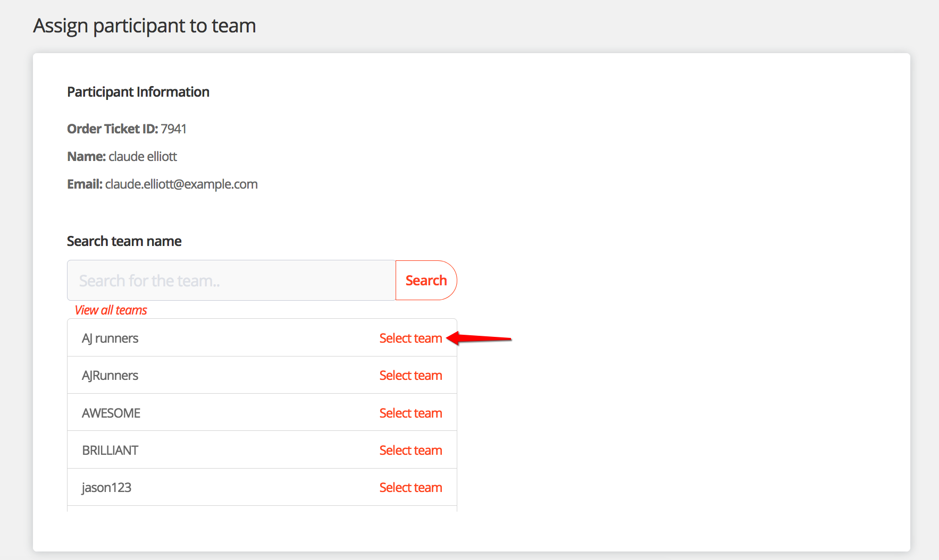
Task: Pick Select team in the AWESOME row
Action: coord(410,413)
